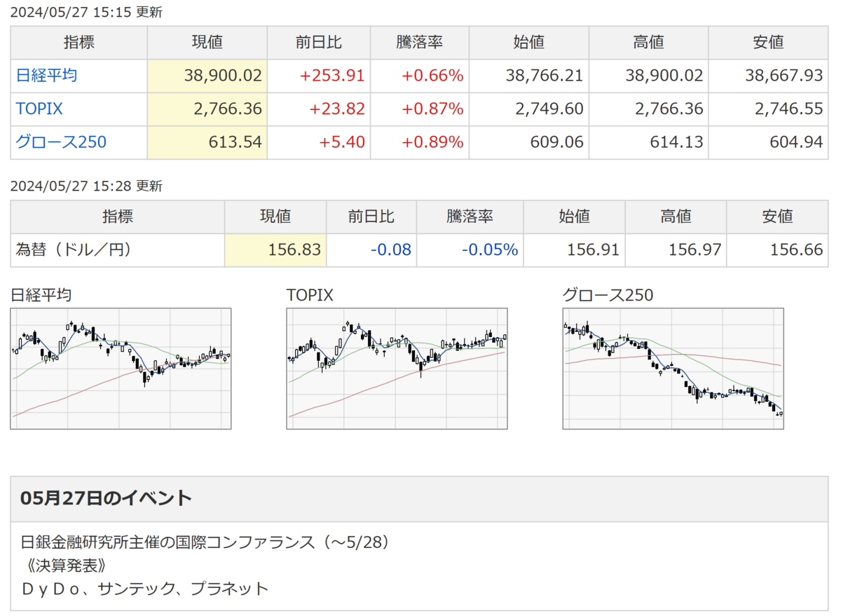This screenshot has height=616, width=841.
Task: Click the 現値 header in the exchange table
Action: pos(275,217)
